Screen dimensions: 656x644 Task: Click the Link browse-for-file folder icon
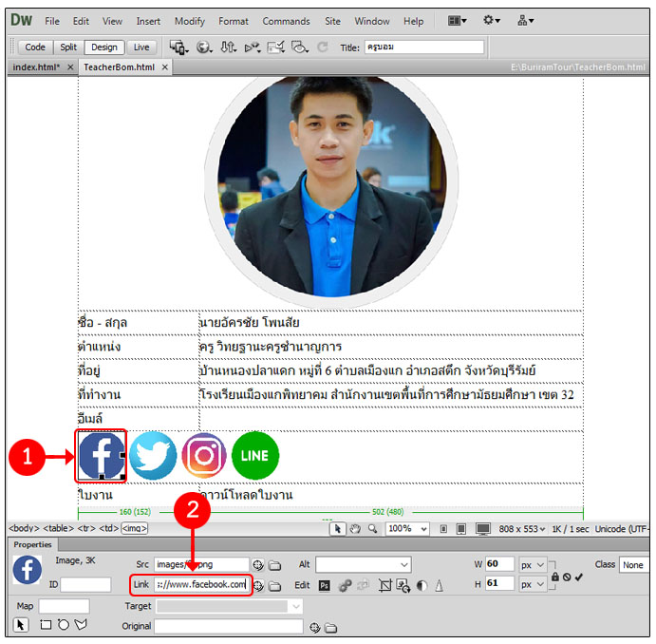tap(274, 585)
